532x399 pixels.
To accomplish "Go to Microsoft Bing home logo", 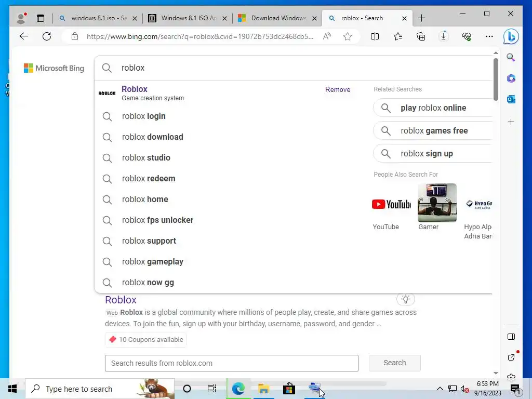I will (x=54, y=68).
